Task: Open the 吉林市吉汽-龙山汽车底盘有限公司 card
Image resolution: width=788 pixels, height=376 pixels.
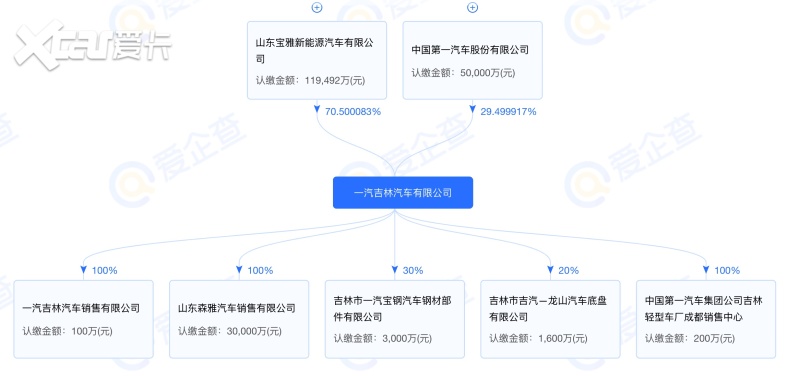Action: [550, 319]
